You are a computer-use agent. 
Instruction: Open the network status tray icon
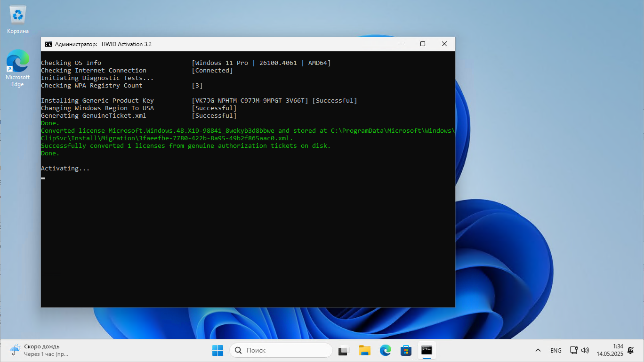coord(574,350)
